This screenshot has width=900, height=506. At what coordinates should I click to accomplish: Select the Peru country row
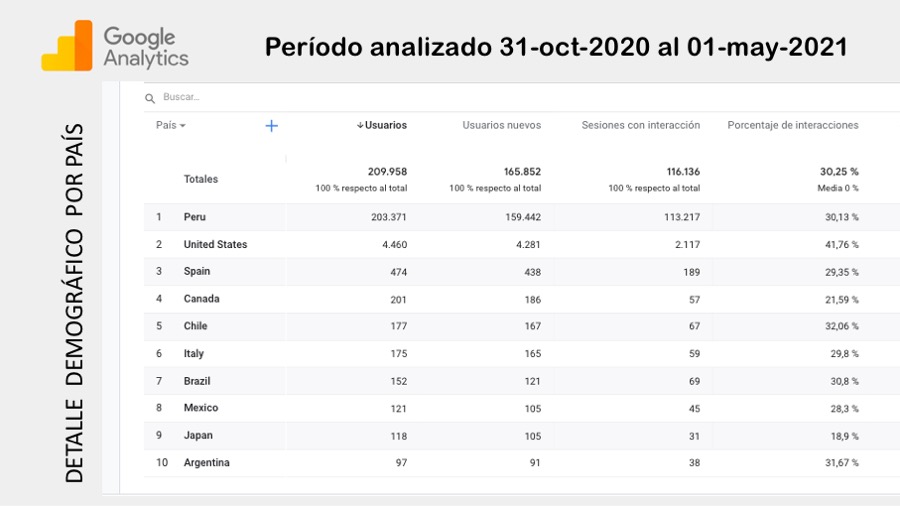195,217
